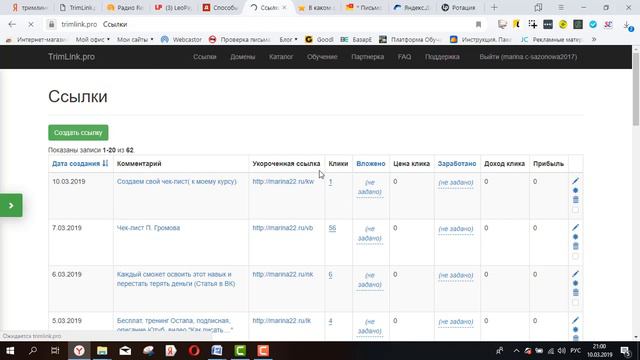Delete the 6.03.2019 link using trash icon
Viewport: 640px width, 360px height.
576,292
